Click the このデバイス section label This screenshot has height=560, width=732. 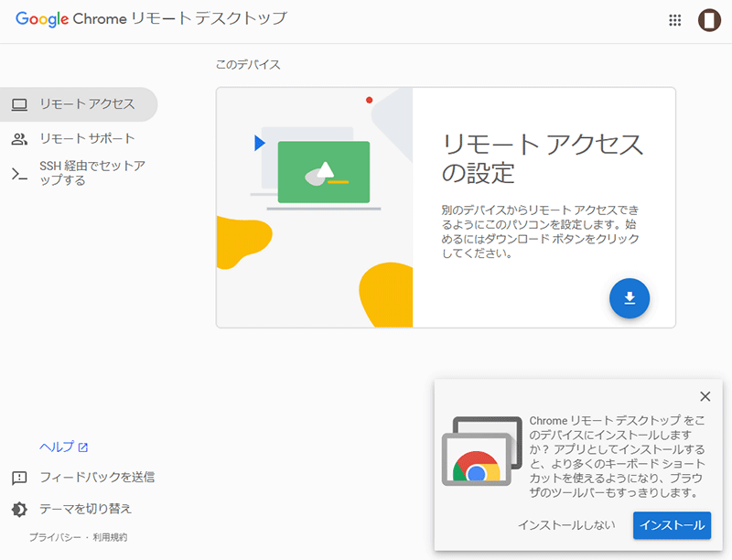point(248,65)
